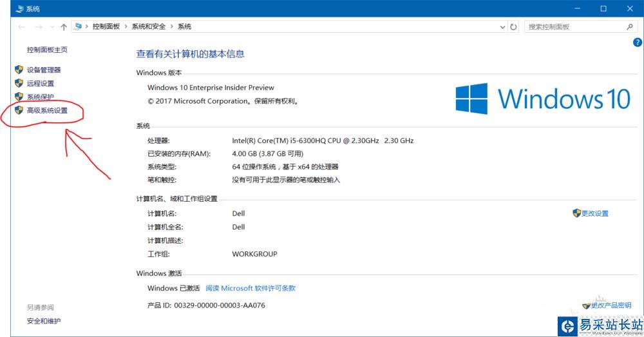Select 控制面板 in the breadcrumb
The width and height of the screenshot is (644, 337).
pos(106,26)
